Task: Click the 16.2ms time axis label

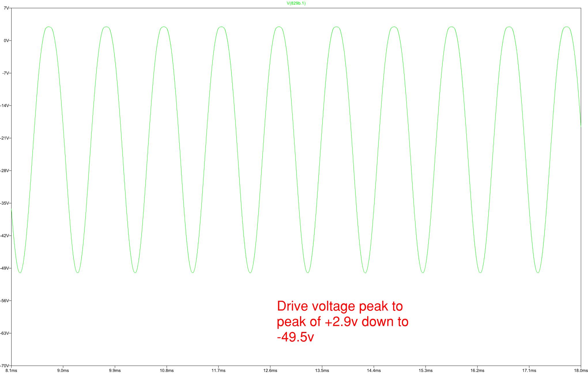Action: tap(477, 370)
